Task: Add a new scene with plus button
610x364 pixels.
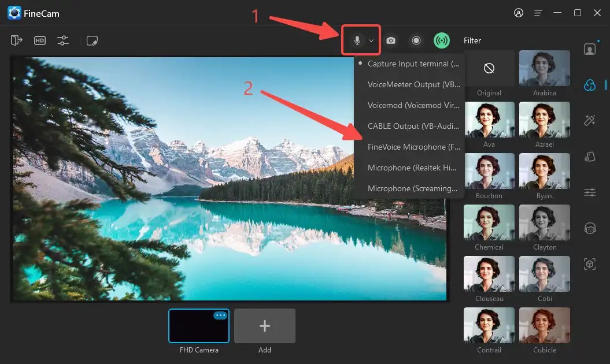Action: [265, 326]
